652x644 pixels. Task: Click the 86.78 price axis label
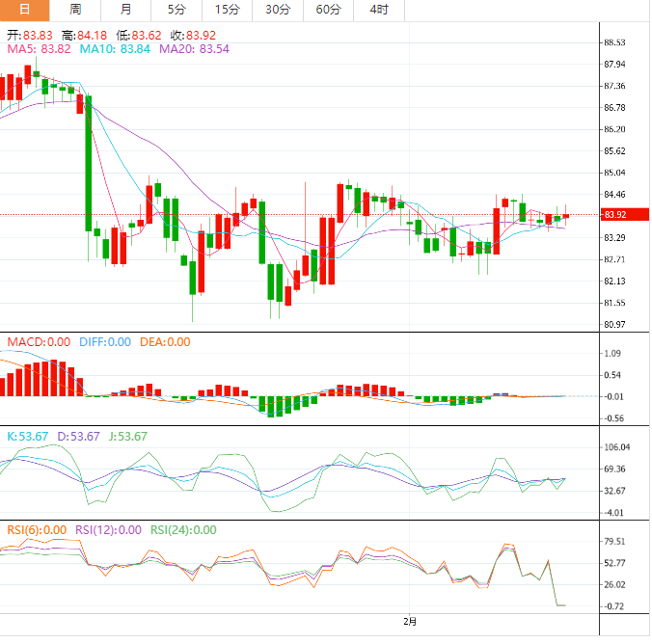[x=614, y=108]
